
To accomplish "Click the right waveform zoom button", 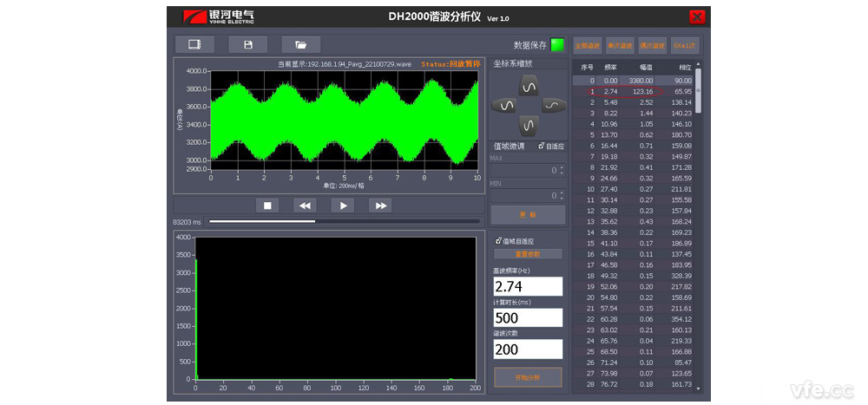I will point(553,105).
